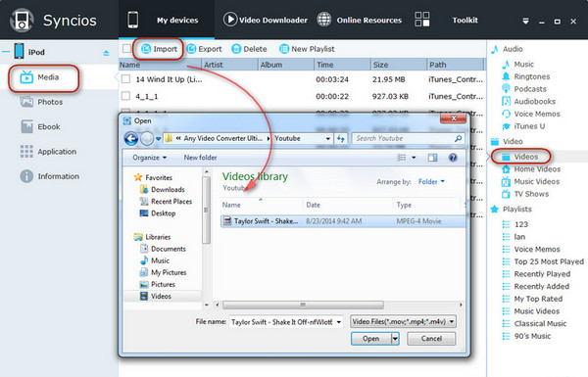Sort list by Size column
The image size is (588, 377).
(399, 65)
